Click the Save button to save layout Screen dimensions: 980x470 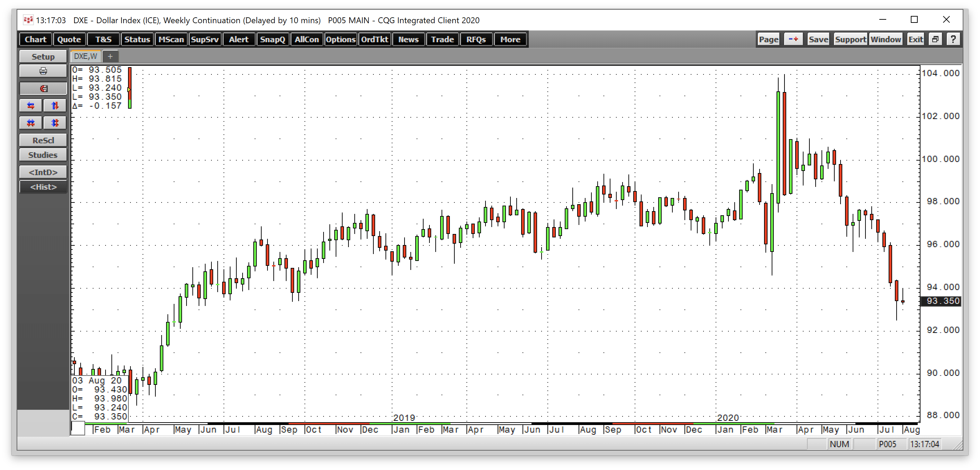click(817, 39)
